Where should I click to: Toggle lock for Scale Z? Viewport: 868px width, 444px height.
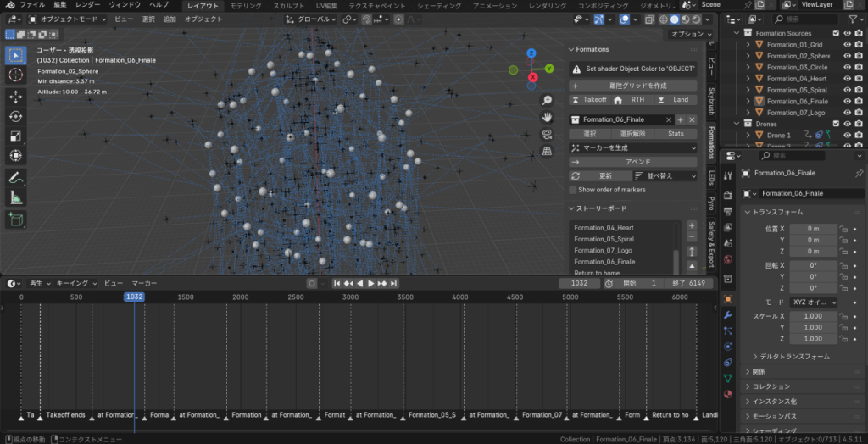click(843, 339)
